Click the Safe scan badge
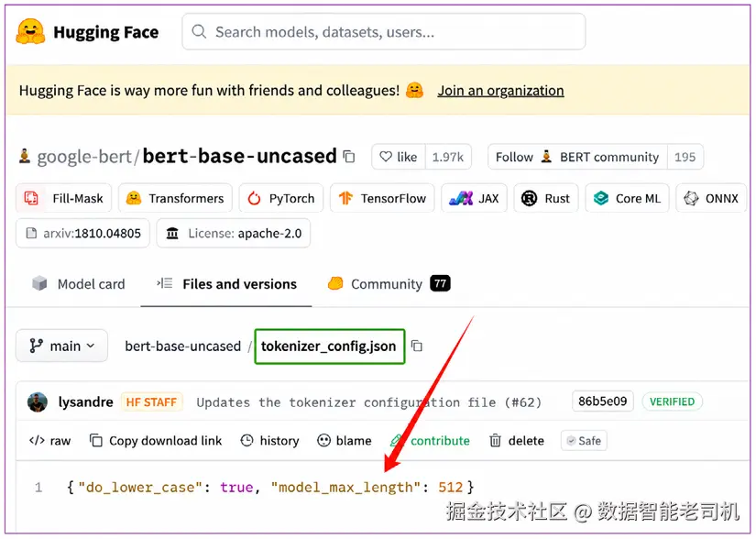756x539 pixels. (584, 441)
